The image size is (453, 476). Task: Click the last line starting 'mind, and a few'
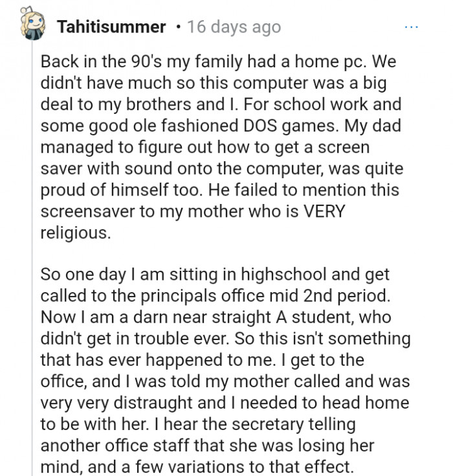tap(197, 467)
